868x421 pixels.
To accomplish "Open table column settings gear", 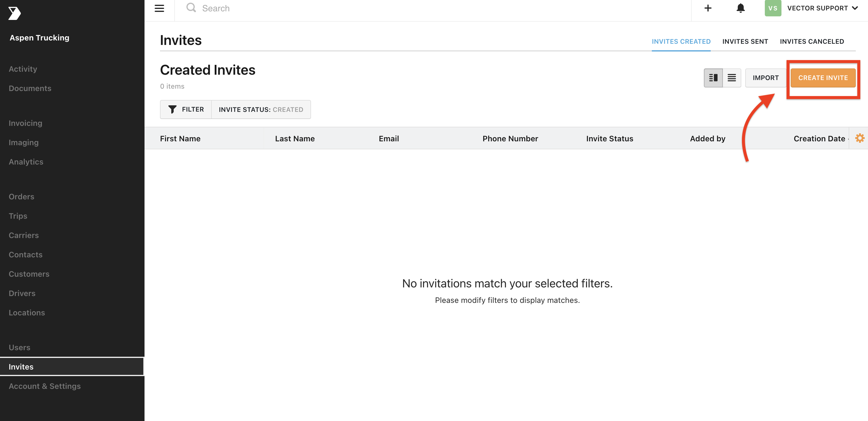I will 860,138.
